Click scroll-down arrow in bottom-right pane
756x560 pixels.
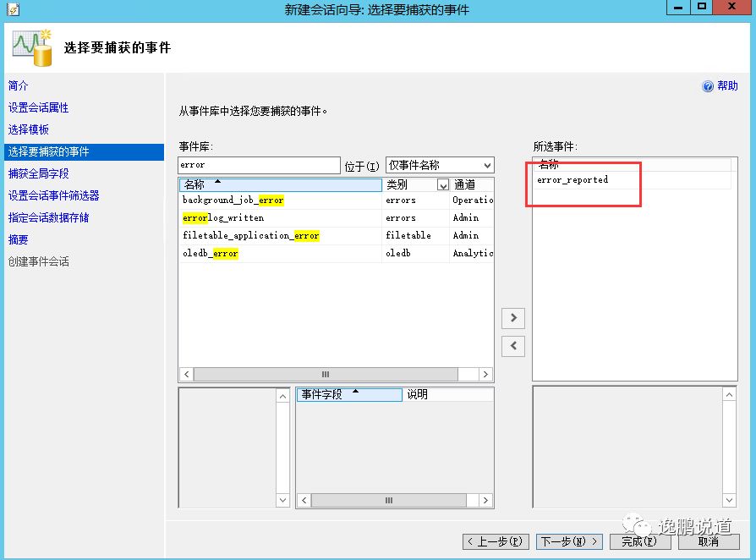pyautogui.click(x=730, y=500)
